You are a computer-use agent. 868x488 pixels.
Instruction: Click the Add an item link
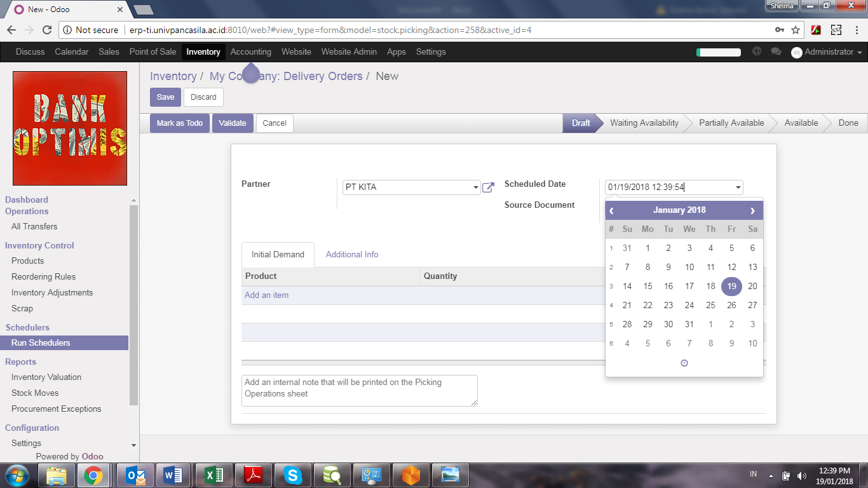click(266, 295)
